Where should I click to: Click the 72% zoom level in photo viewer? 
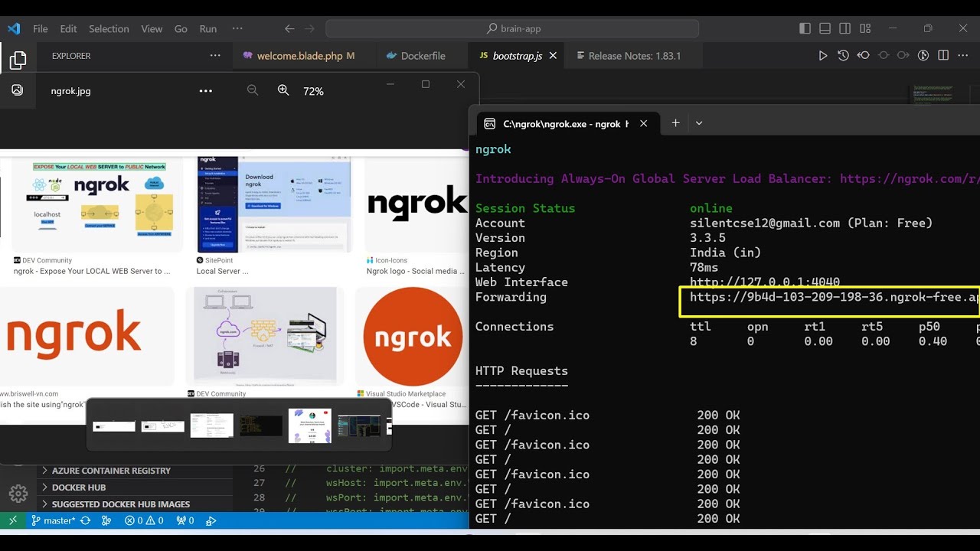click(x=313, y=91)
